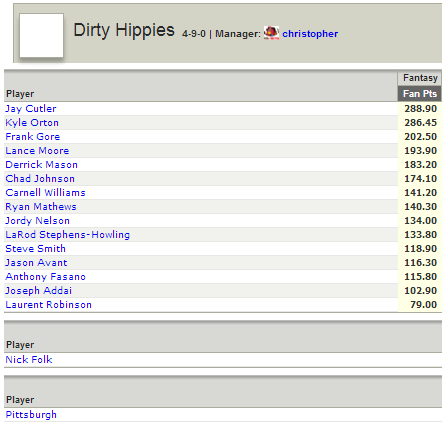Select Ryan Mathews in the player list
The image size is (442, 422).
(41, 207)
